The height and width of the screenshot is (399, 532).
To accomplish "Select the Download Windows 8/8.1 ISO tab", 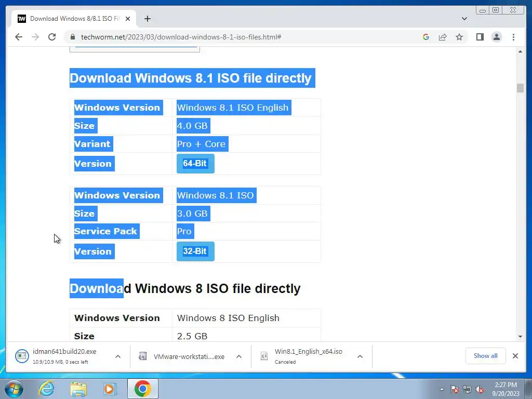I will 74,19.
